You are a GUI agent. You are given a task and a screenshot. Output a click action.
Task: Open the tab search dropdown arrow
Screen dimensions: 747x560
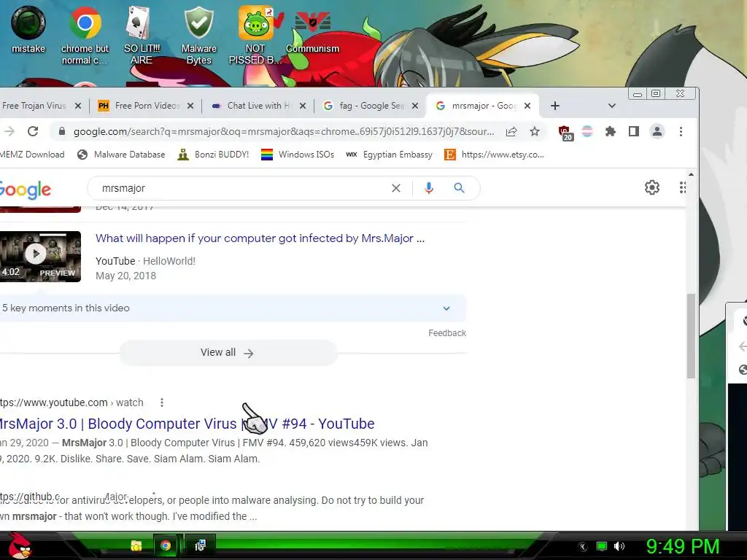coord(612,106)
